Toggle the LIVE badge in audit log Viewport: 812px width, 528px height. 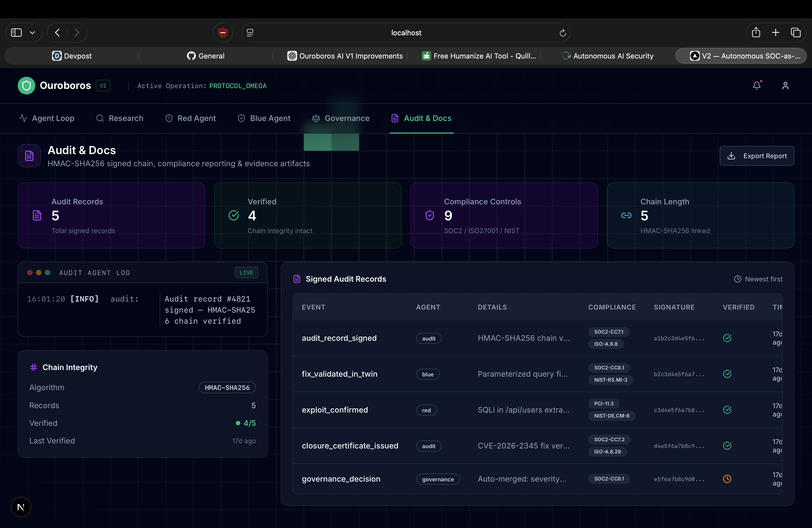tap(246, 273)
